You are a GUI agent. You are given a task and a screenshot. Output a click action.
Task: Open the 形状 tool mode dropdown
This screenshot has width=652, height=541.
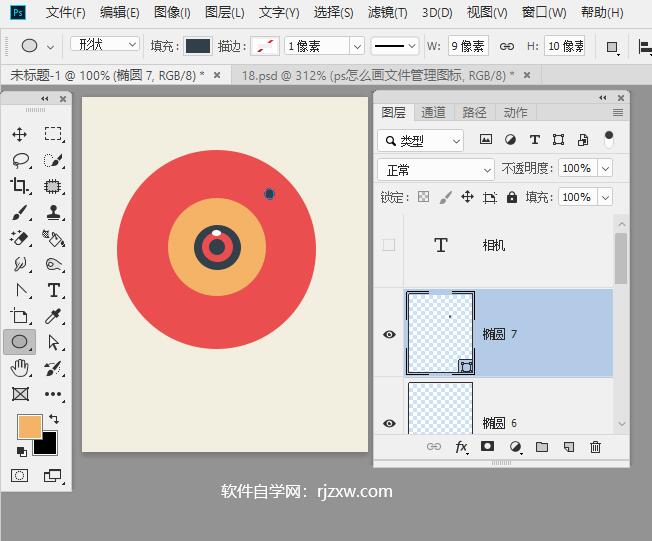pos(104,44)
